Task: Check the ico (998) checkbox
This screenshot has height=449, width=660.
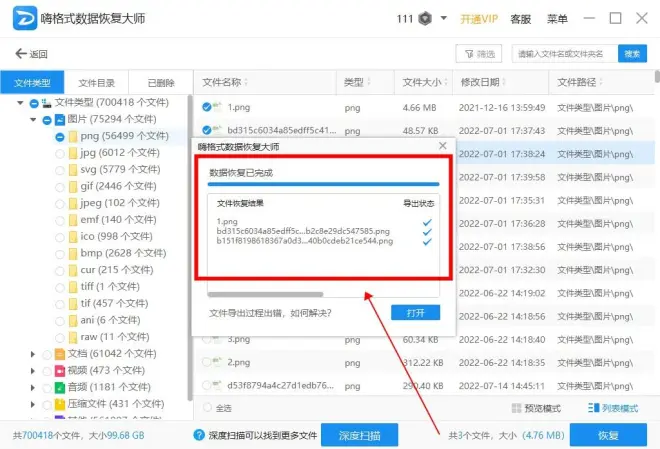Action: (60, 238)
